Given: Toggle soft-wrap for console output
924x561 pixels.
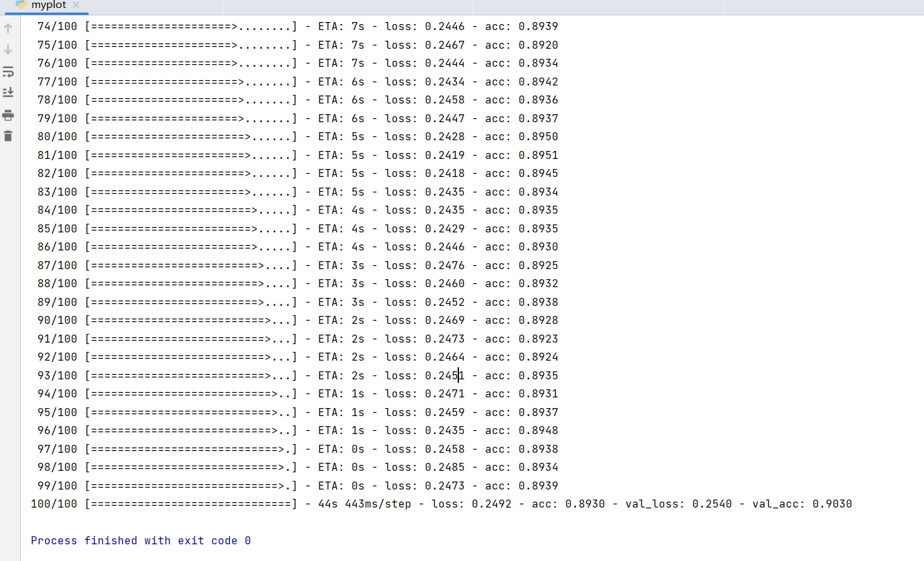Looking at the screenshot, I should [x=8, y=71].
